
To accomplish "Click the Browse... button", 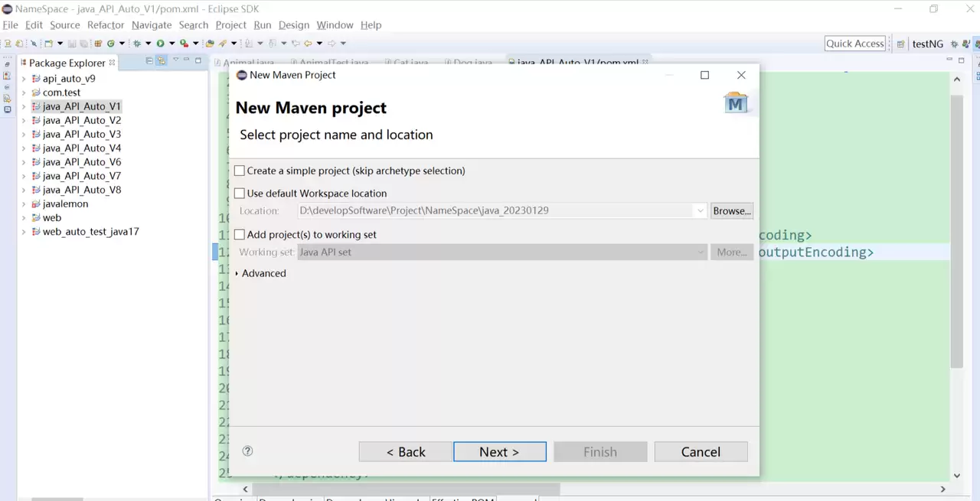I will pos(732,211).
